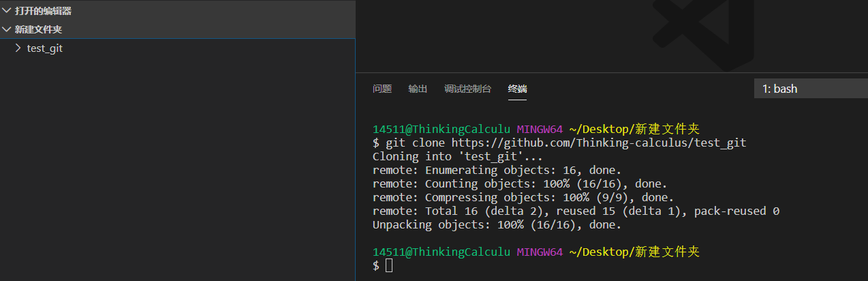Select the 终端 panel tab
This screenshot has width=868, height=281.
coord(517,89)
